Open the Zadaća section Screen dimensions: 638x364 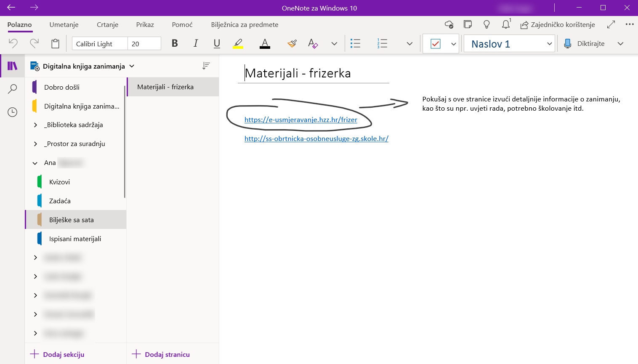(x=76, y=201)
